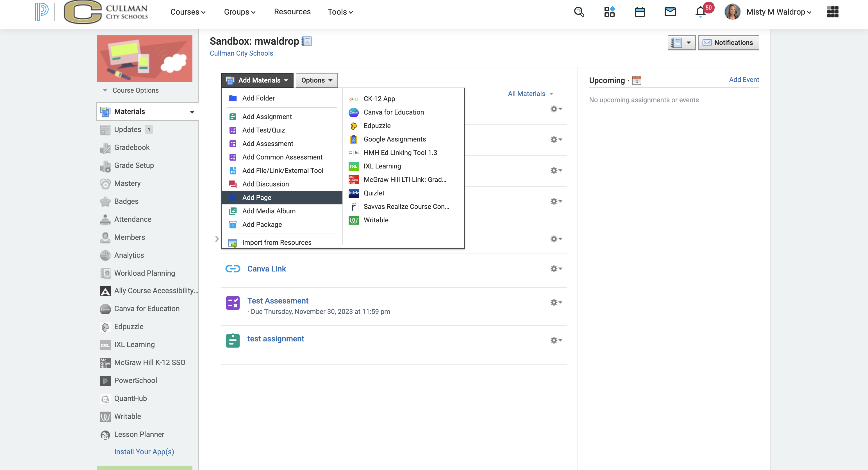Viewport: 868px width, 470px height.
Task: Open Ally Course Accessibility sidebar item
Action: pyautogui.click(x=149, y=291)
